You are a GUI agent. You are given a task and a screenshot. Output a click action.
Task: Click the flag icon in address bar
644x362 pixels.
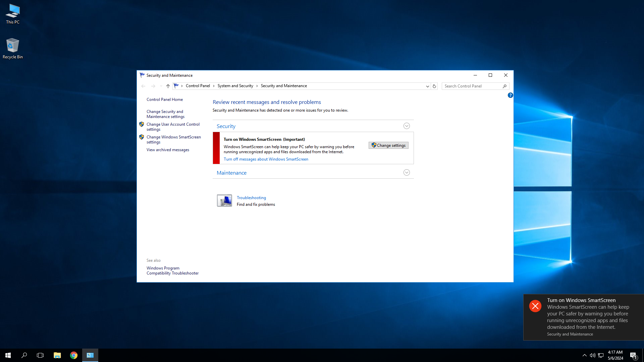(x=176, y=86)
